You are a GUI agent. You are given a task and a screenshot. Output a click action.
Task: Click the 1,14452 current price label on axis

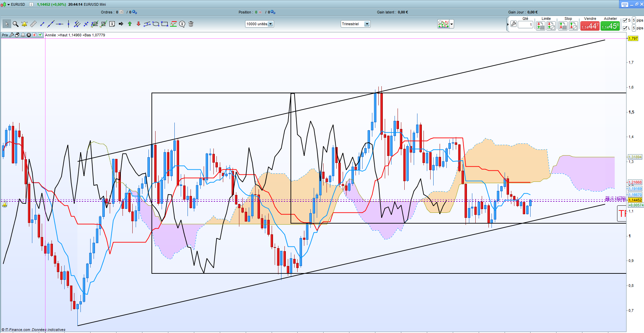(635, 200)
